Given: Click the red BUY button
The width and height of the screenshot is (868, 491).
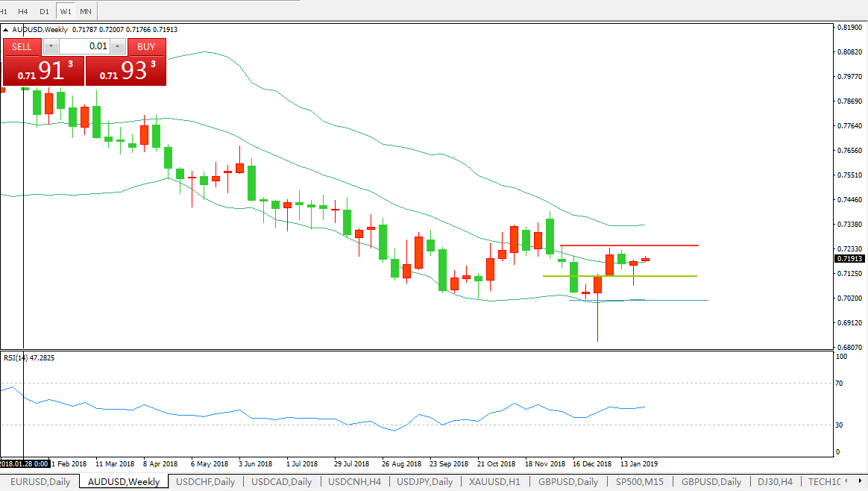Looking at the screenshot, I should 146,47.
